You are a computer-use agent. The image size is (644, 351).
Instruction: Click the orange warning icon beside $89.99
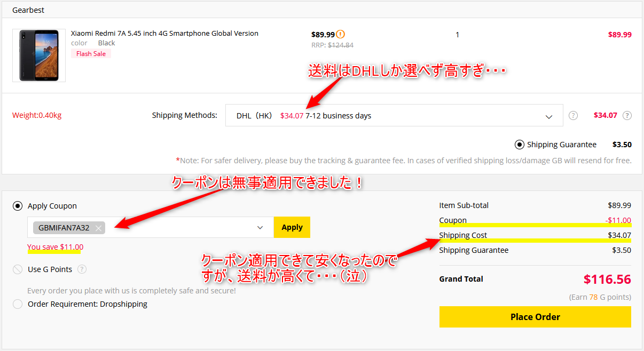(341, 35)
